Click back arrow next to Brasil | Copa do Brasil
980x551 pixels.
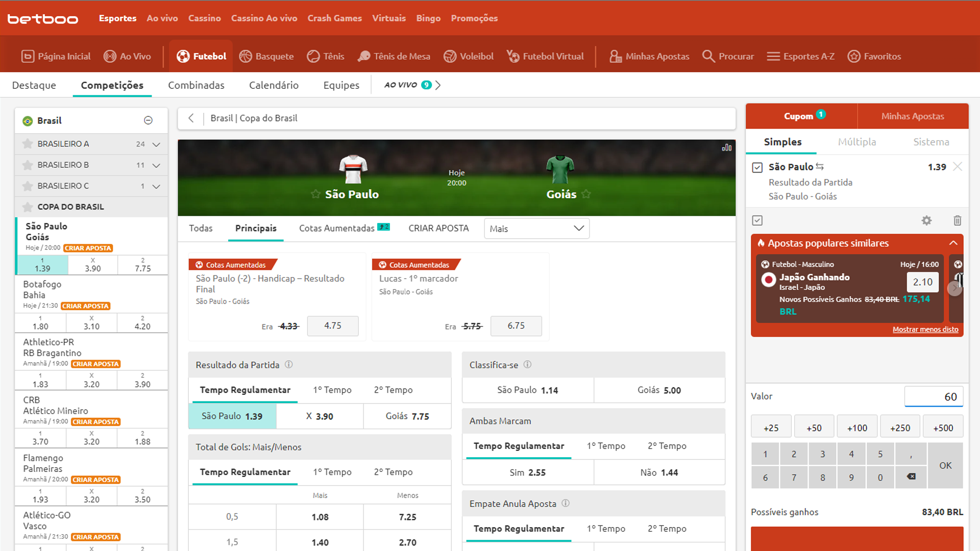click(191, 118)
